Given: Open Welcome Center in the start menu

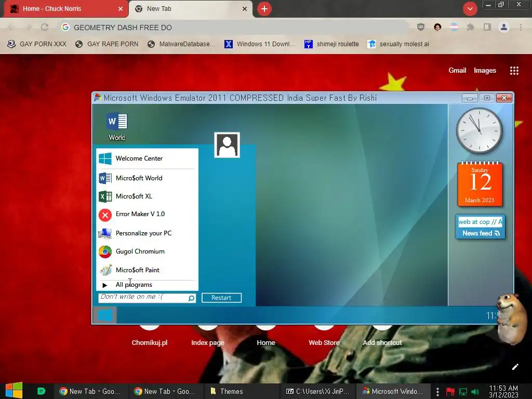Looking at the screenshot, I should coord(147,158).
